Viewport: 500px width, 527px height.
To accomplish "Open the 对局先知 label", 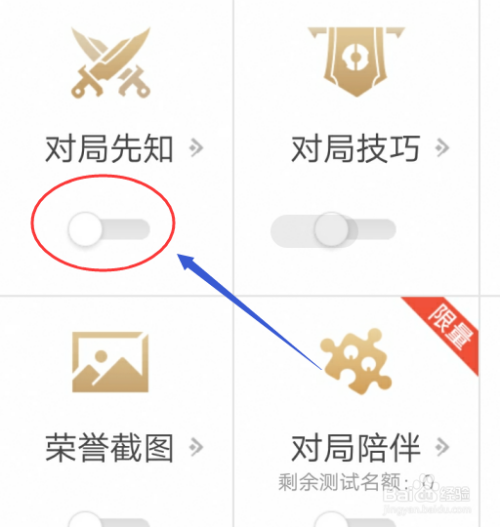I will pos(109,148).
